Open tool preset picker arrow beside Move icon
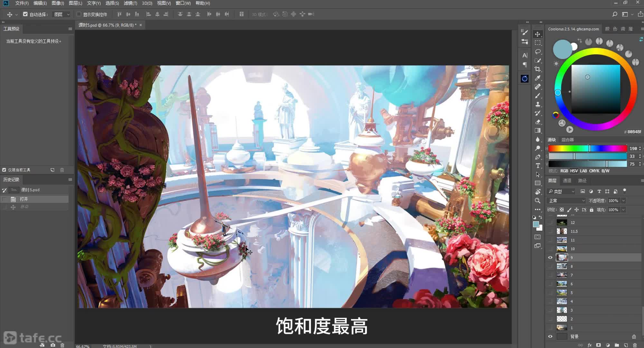Screen dimensions: 644x348 16,15
